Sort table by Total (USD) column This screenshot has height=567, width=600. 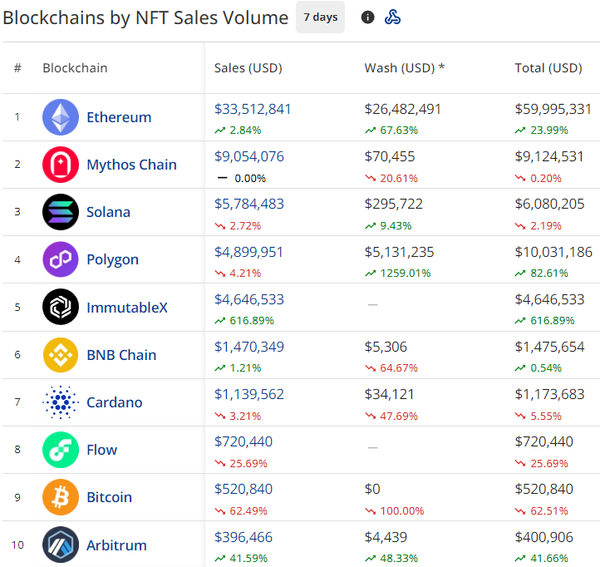coord(548,68)
